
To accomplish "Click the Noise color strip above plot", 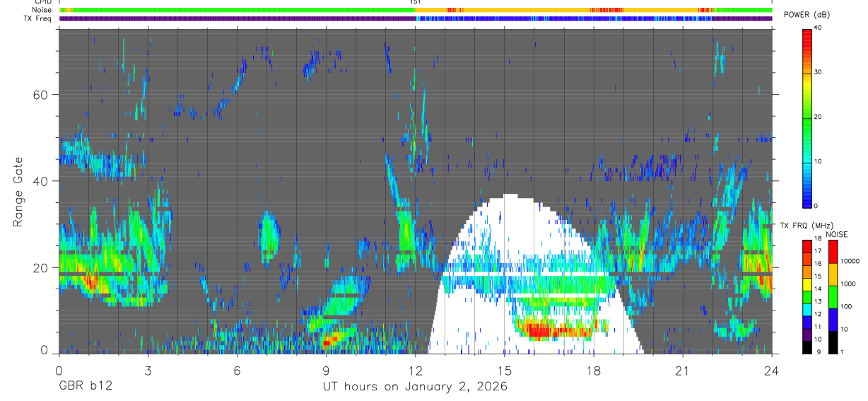I will 416,10.
